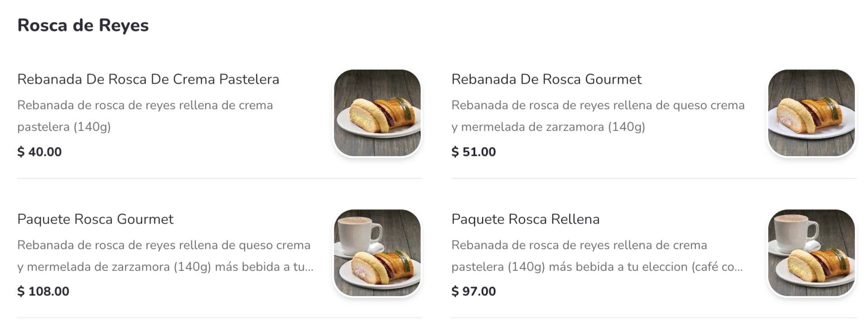The image size is (868, 325).
Task: Click the Rosca de Reyes section heading
Action: coord(83,25)
